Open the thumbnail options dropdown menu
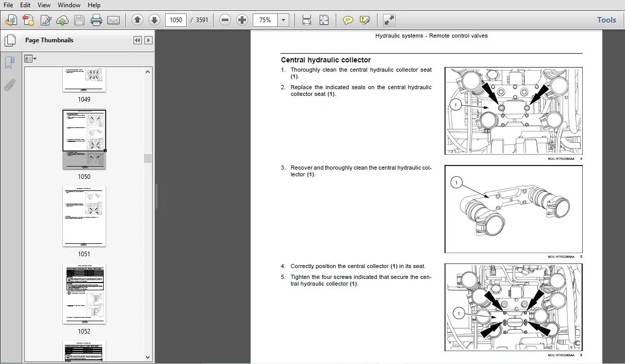The height and width of the screenshot is (364, 625). point(30,59)
